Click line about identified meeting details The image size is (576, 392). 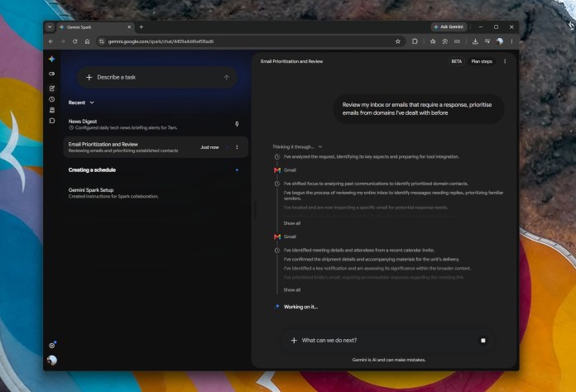tap(359, 251)
